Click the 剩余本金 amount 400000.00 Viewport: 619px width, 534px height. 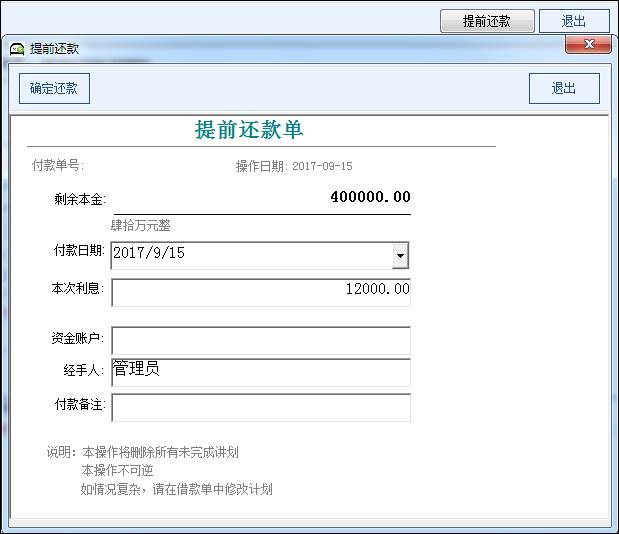(370, 197)
